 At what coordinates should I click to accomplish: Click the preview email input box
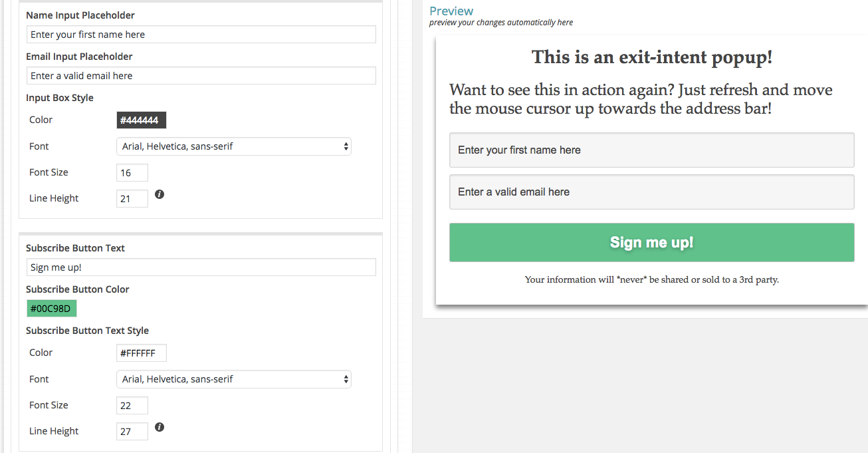(651, 192)
